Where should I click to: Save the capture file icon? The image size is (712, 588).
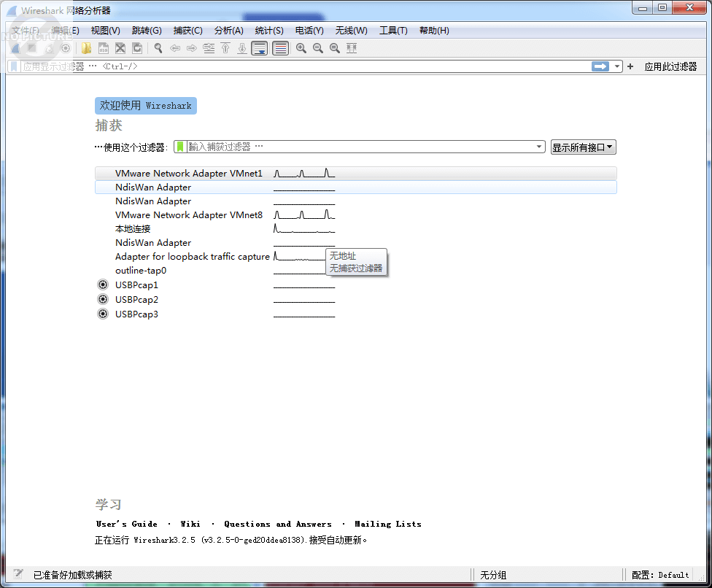tap(104, 48)
